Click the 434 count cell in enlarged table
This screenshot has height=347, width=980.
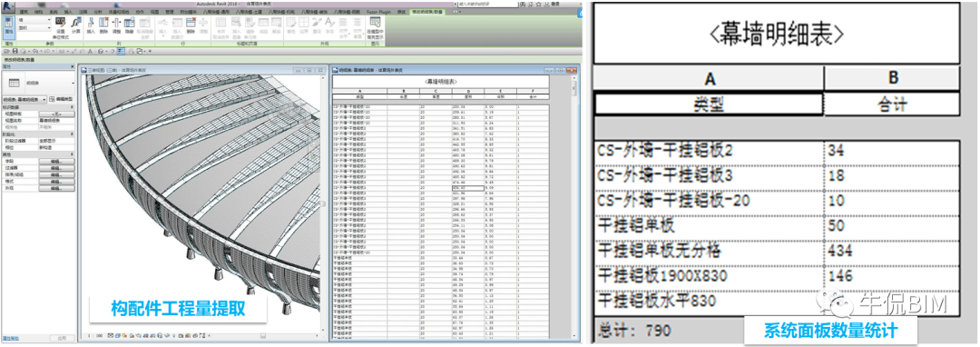[x=892, y=252]
